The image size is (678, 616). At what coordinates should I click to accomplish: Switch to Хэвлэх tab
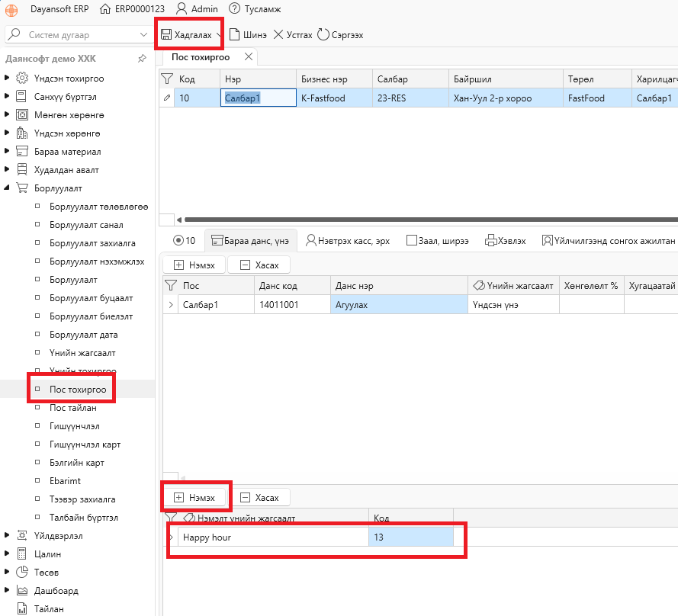click(506, 241)
